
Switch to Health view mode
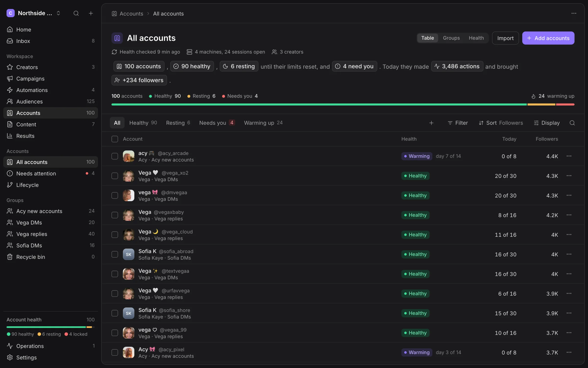tap(476, 38)
